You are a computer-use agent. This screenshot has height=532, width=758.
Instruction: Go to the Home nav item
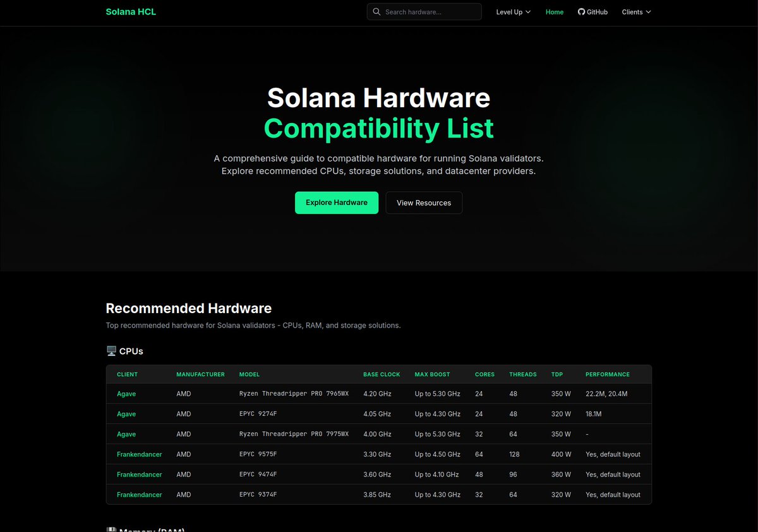(555, 12)
